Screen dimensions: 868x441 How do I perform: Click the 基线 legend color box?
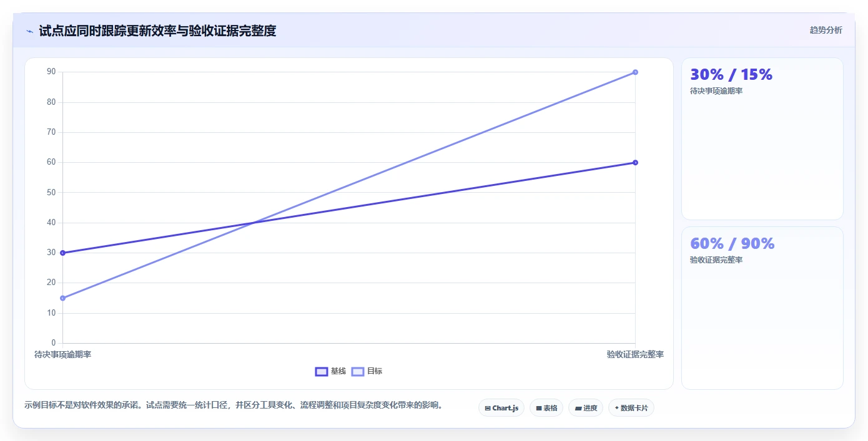(322, 371)
